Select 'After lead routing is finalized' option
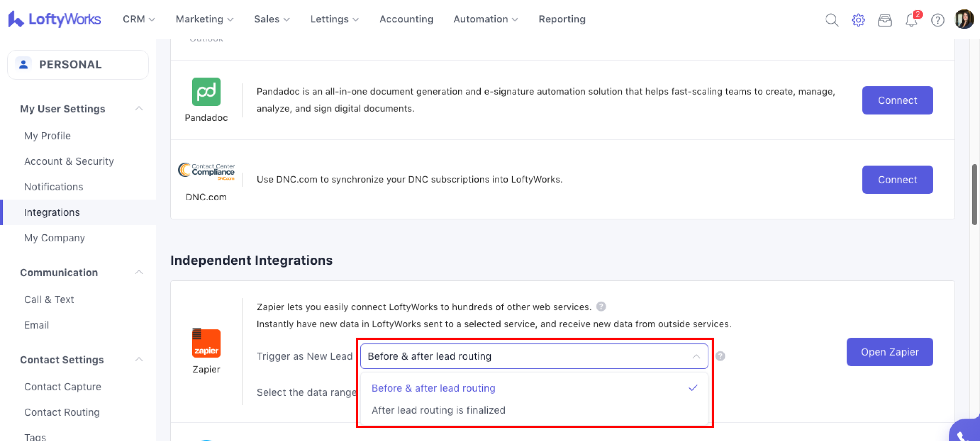 pos(438,410)
